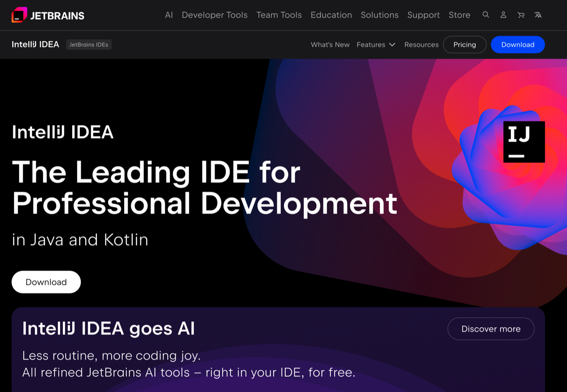Select the AI menu item
This screenshot has width=567, height=392.
[169, 15]
